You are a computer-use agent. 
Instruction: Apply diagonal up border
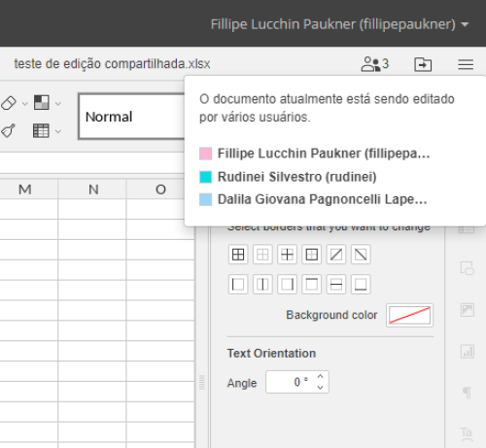tap(336, 255)
